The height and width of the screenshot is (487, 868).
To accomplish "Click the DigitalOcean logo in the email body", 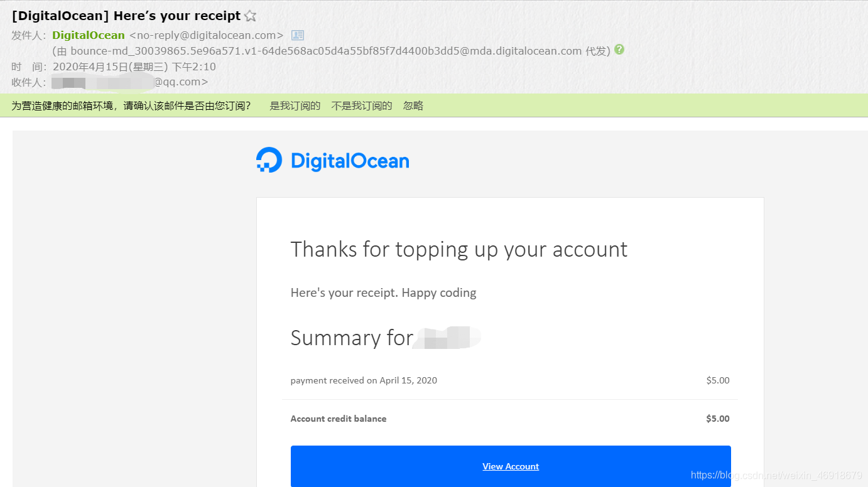I will [332, 160].
